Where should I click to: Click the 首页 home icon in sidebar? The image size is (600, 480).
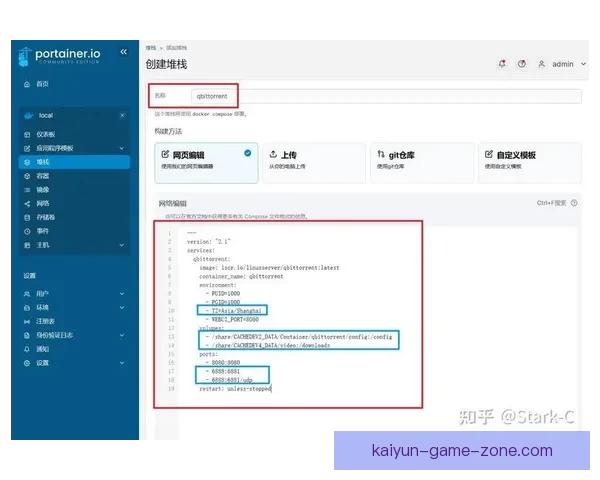click(x=27, y=84)
